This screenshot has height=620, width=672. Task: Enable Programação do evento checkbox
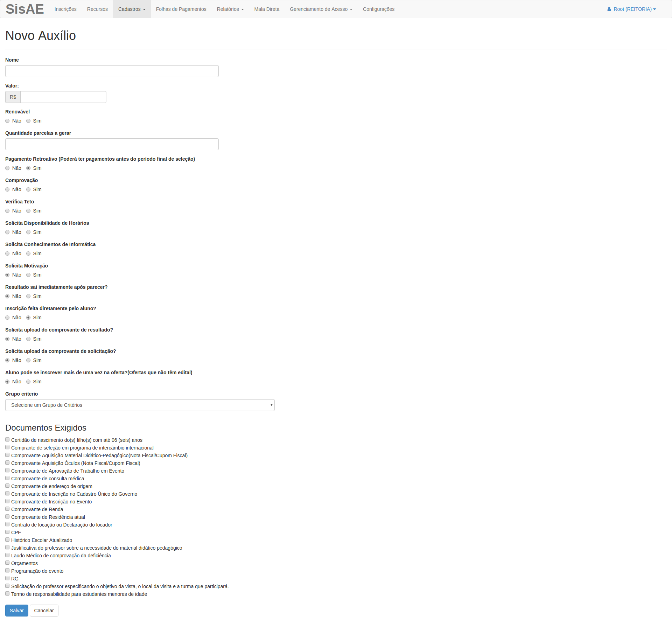tap(7, 570)
